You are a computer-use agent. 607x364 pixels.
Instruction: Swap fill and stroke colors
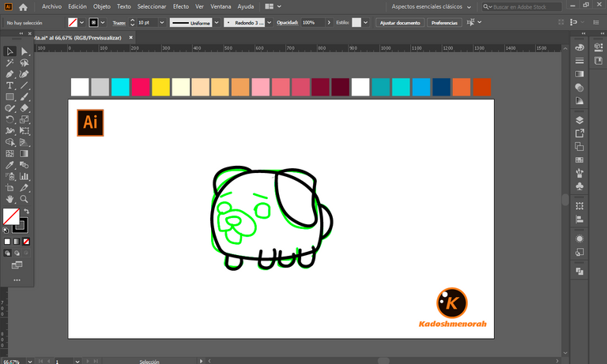pos(26,211)
